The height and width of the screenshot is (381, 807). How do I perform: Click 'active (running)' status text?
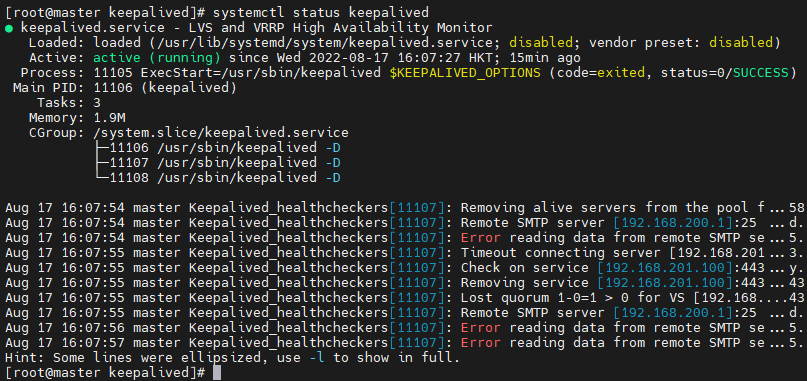(157, 58)
